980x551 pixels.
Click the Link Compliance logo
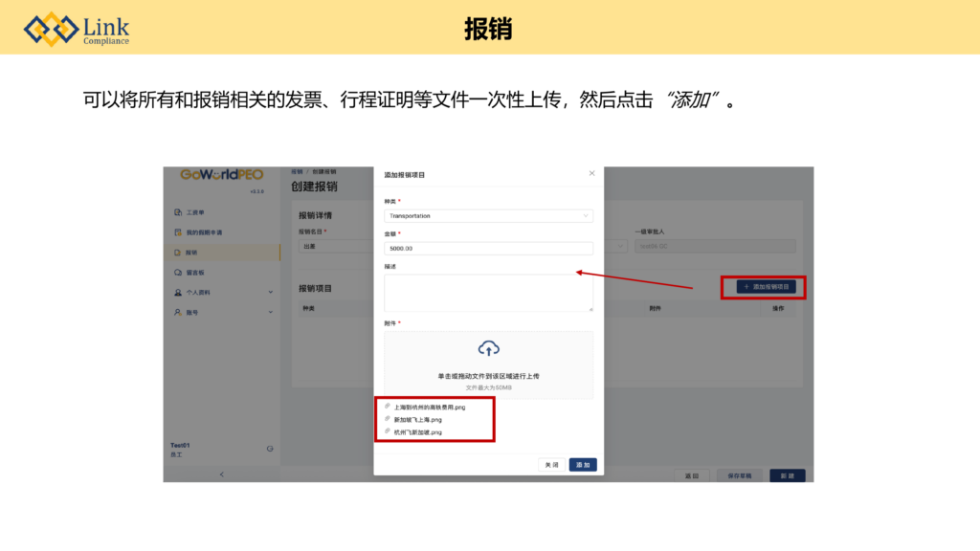click(77, 29)
